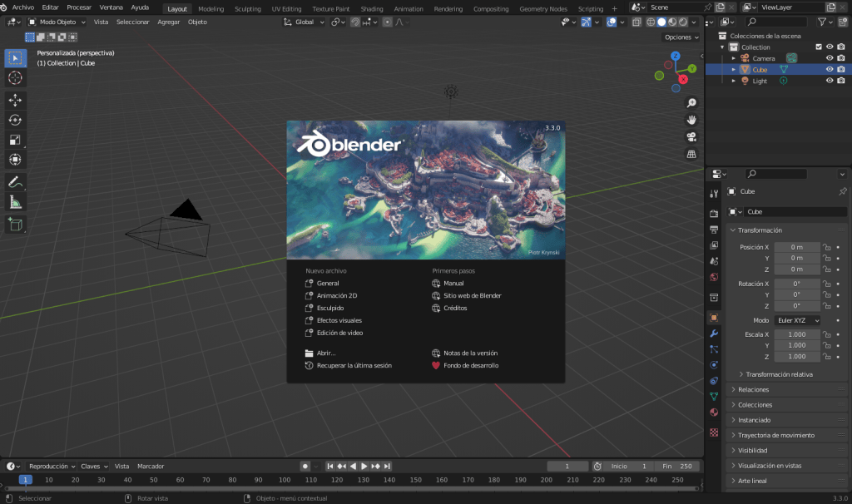Expand Cube item in outliner

tap(734, 70)
